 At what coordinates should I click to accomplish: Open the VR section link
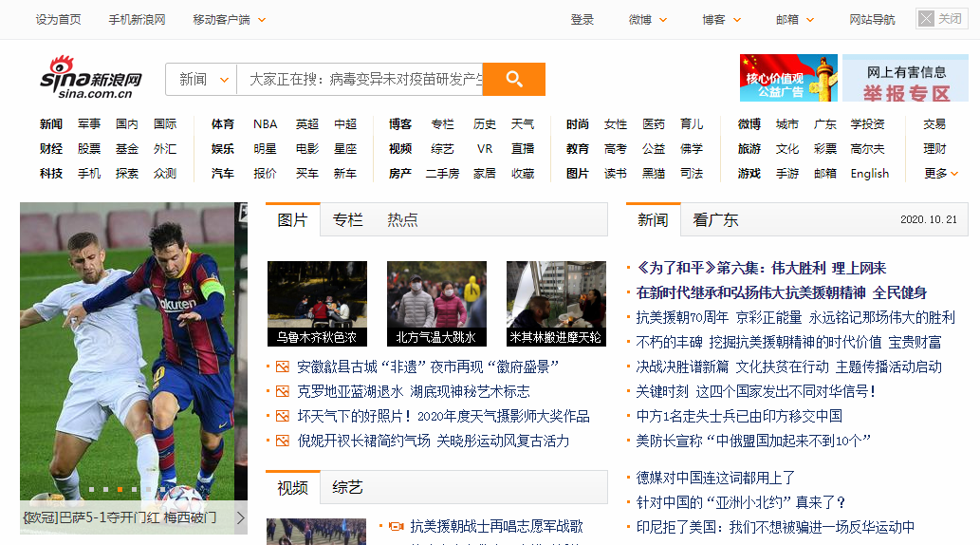click(x=485, y=149)
